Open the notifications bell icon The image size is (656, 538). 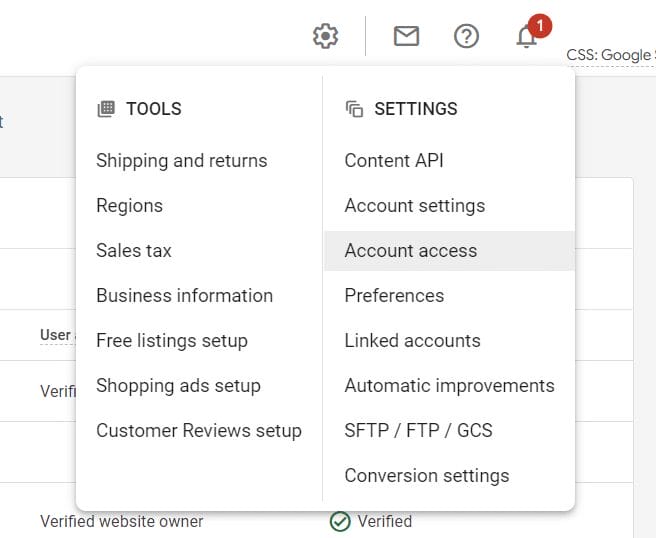(526, 37)
